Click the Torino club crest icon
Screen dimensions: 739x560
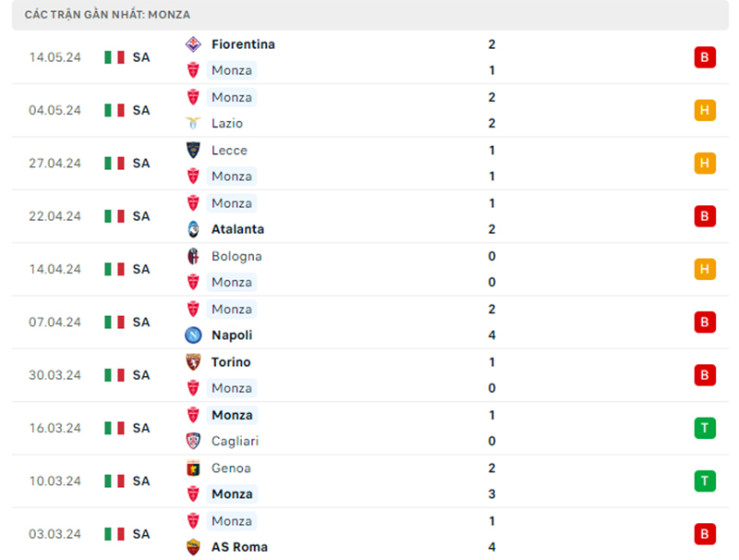pyautogui.click(x=194, y=362)
